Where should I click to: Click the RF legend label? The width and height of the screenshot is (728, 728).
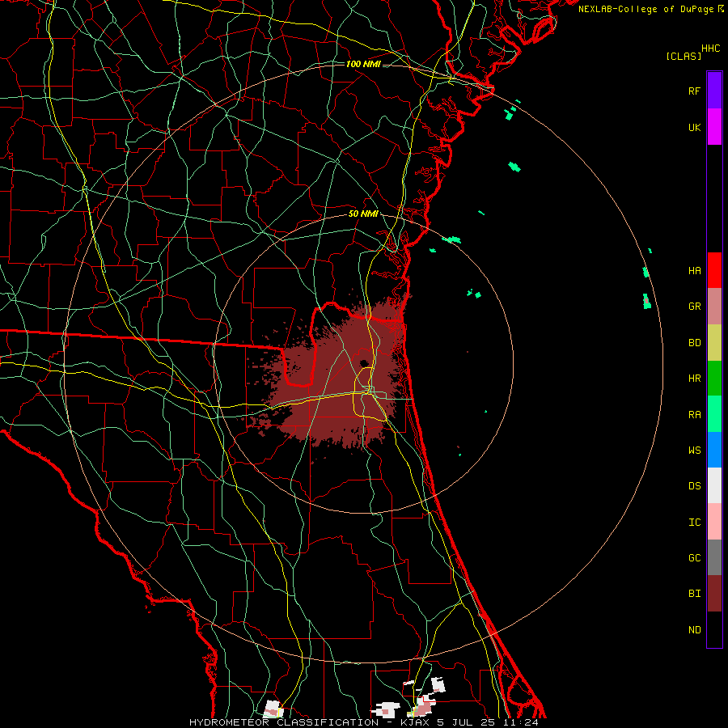click(x=694, y=91)
